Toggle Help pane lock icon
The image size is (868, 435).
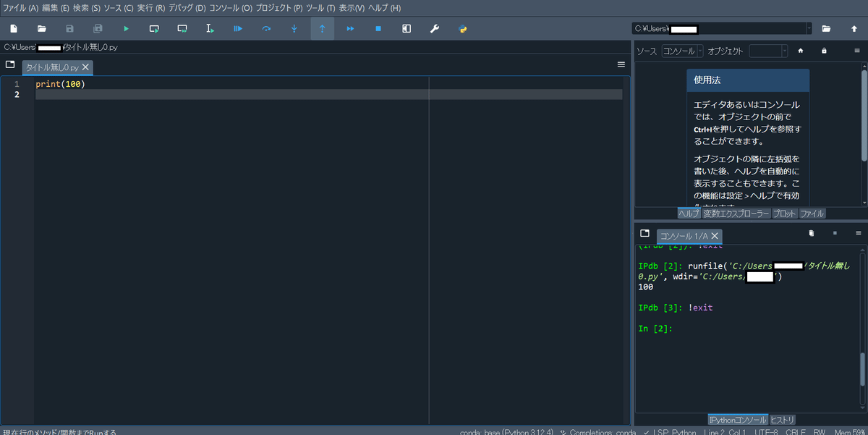[824, 51]
